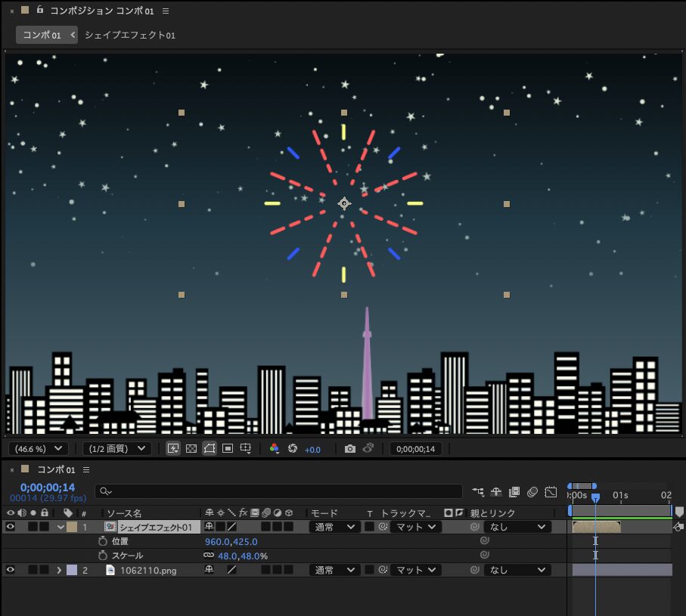The image size is (686, 616).
Task: Click the tan label color of シェイプエフェクト01
Action: [72, 527]
